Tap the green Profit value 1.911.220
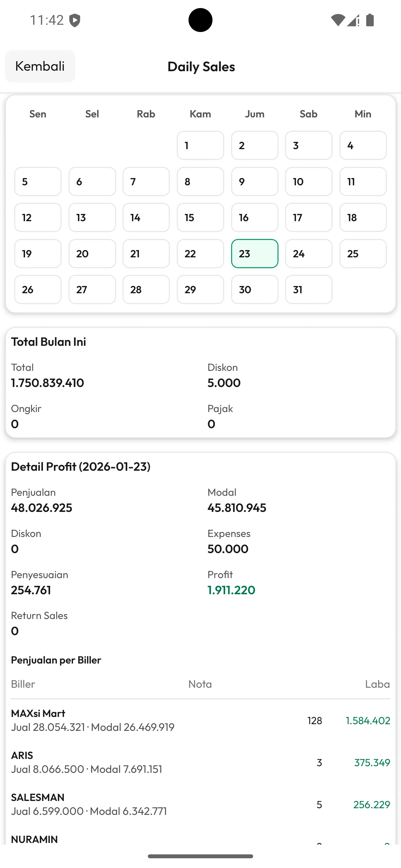The height and width of the screenshot is (868, 401). (231, 590)
